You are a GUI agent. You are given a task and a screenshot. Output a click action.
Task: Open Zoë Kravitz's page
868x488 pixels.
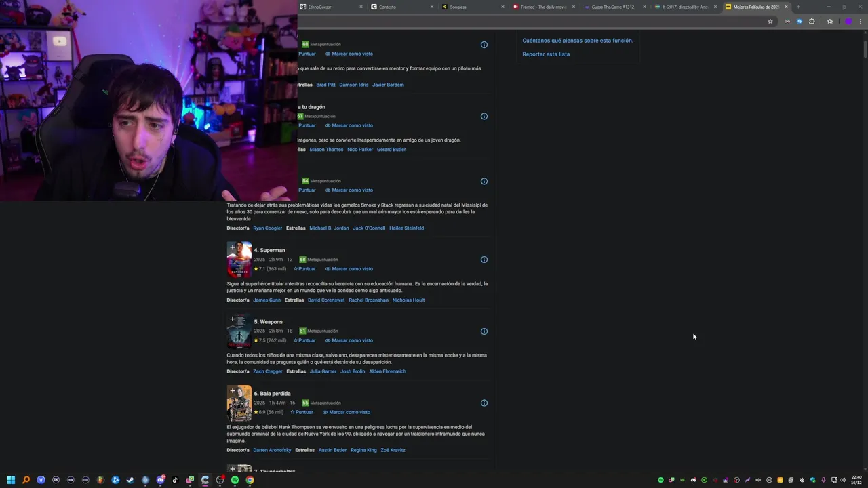point(393,450)
